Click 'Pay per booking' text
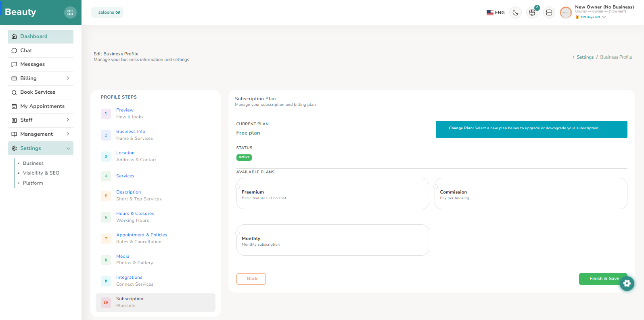The height and width of the screenshot is (320, 644). coord(454,198)
